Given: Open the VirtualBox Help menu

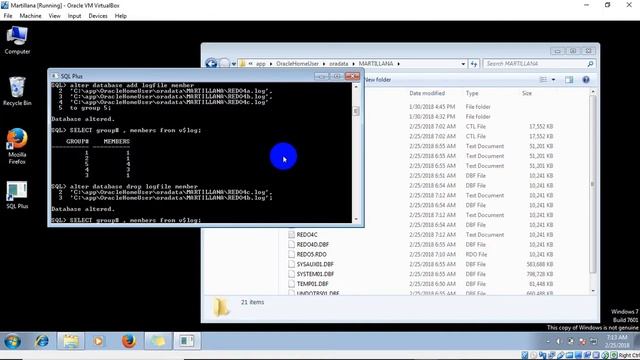Looking at the screenshot, I should click(x=120, y=16).
